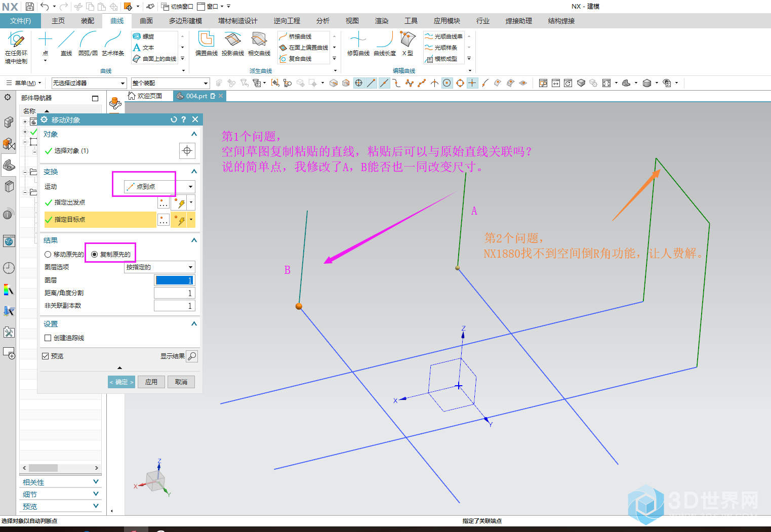This screenshot has width=771, height=532.
Task: Select the 相交曲线 intersection curve tool
Action: click(x=259, y=44)
